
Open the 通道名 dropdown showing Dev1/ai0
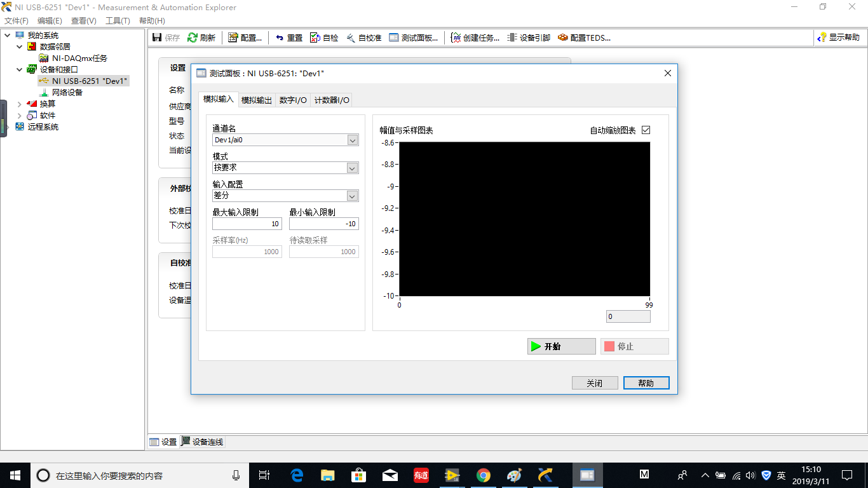click(x=353, y=139)
